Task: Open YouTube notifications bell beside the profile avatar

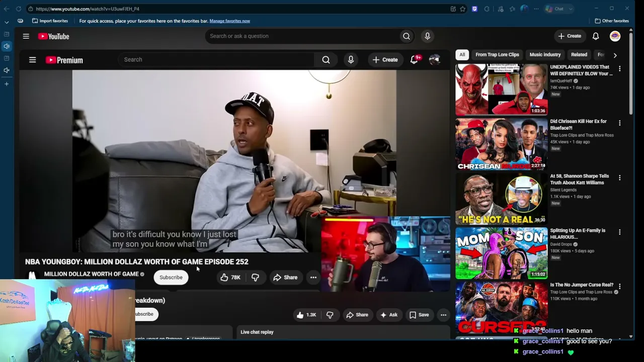Action: (x=596, y=36)
